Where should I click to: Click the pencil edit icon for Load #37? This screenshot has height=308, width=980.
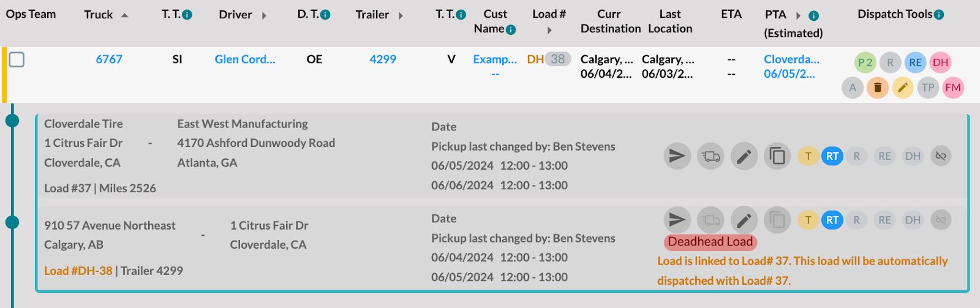pos(744,156)
